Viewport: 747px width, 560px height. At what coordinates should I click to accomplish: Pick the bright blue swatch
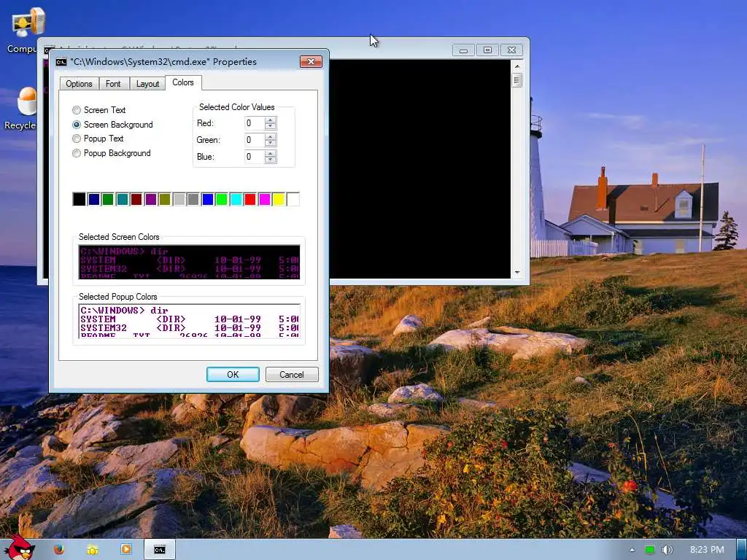(208, 199)
